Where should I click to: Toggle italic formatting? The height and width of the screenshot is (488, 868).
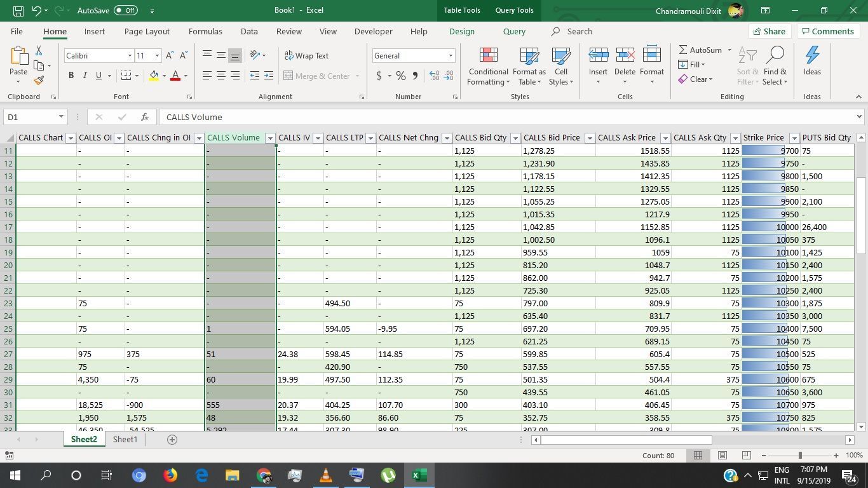[85, 76]
